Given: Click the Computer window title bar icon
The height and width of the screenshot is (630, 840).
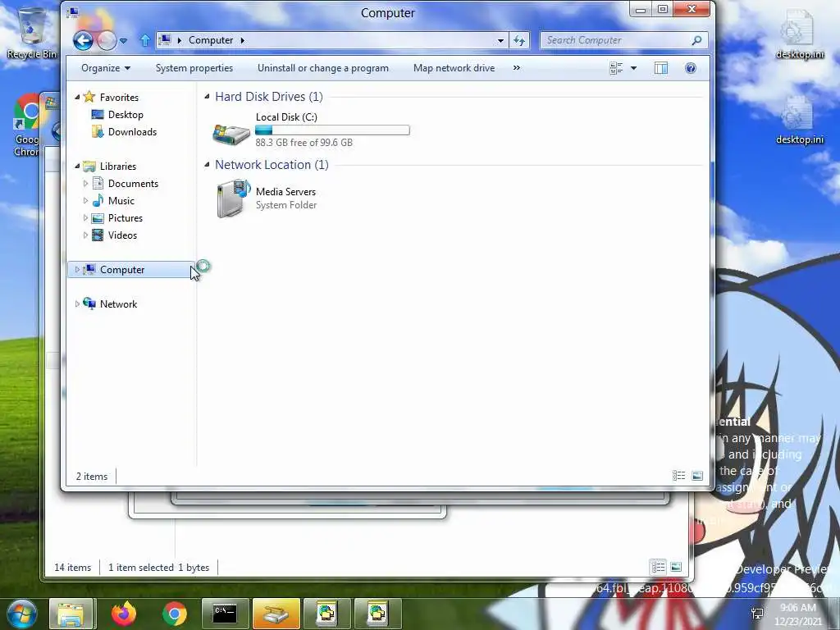Looking at the screenshot, I should click(x=73, y=11).
